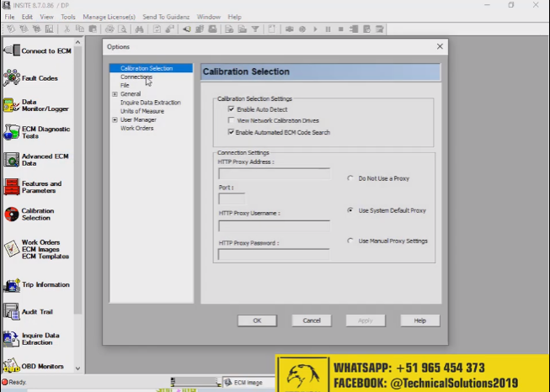Viewport: 550px width, 392px height.
Task: Select ECM Diagnostic Tests icon
Action: pyautogui.click(x=11, y=133)
